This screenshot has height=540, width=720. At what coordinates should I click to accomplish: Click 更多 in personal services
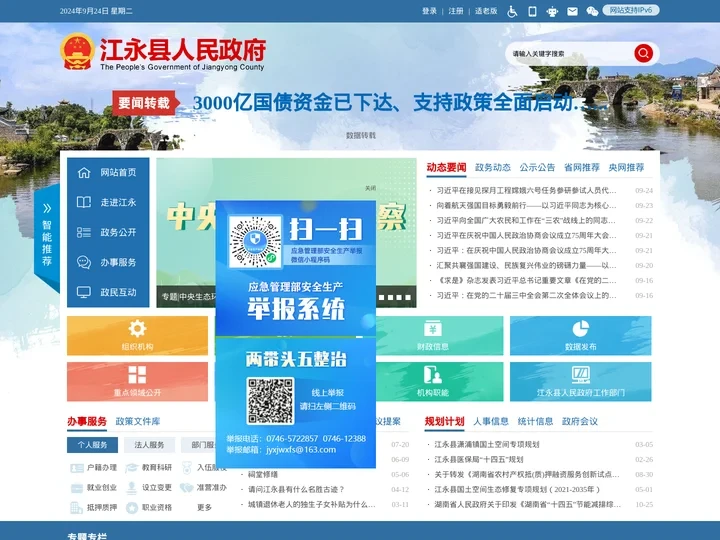tap(204, 507)
